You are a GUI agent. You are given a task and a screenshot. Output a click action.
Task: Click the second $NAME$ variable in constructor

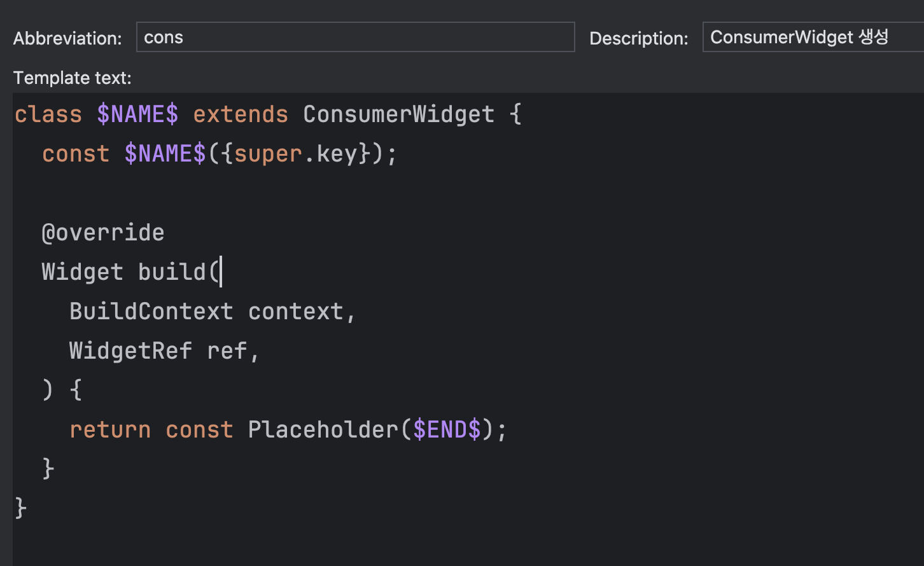pyautogui.click(x=165, y=153)
